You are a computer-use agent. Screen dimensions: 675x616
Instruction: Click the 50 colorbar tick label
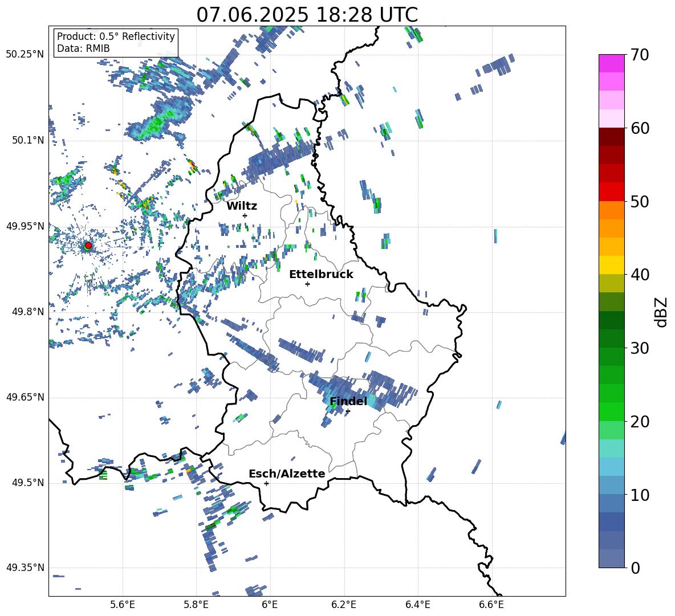640,202
